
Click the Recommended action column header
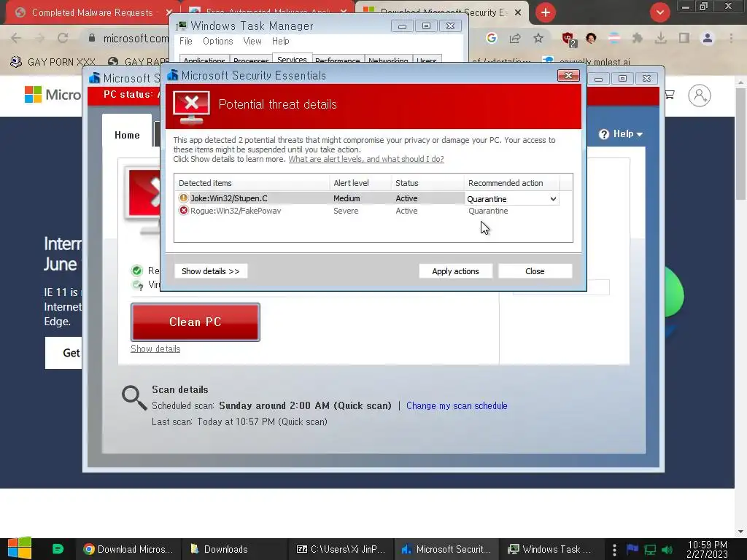point(511,183)
